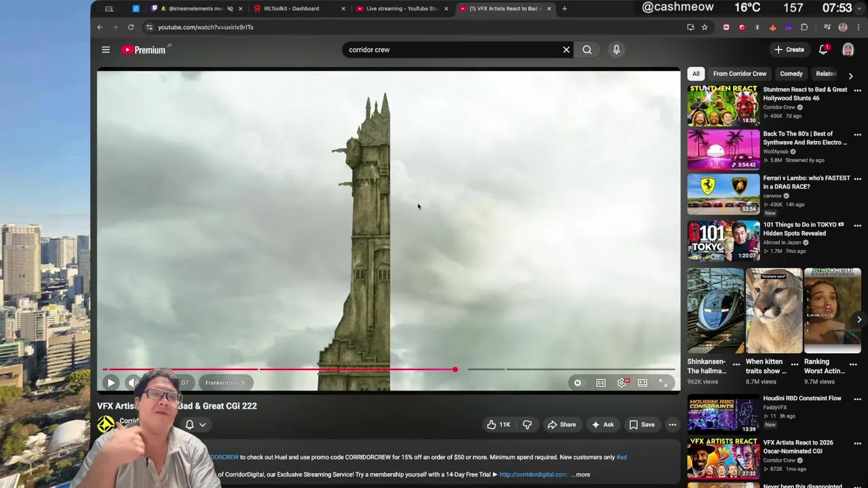Image resolution: width=868 pixels, height=488 pixels.
Task: Open more actions under the video
Action: (x=673, y=425)
